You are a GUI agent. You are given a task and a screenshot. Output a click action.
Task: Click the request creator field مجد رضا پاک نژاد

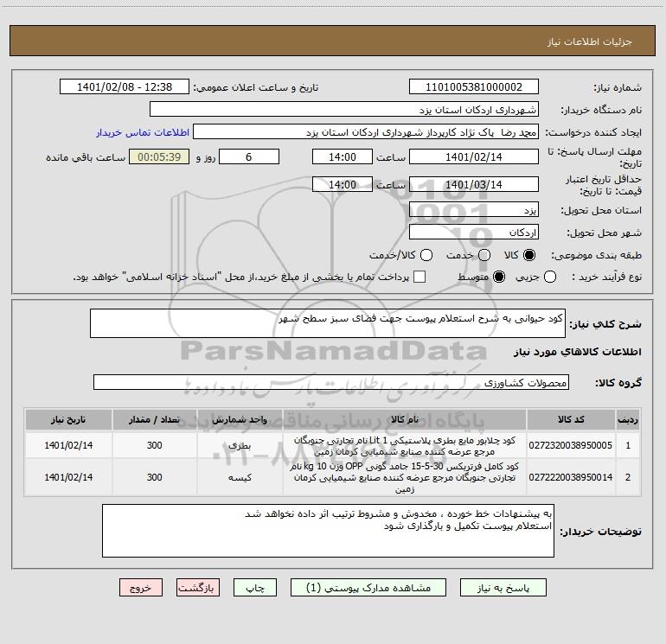366,132
